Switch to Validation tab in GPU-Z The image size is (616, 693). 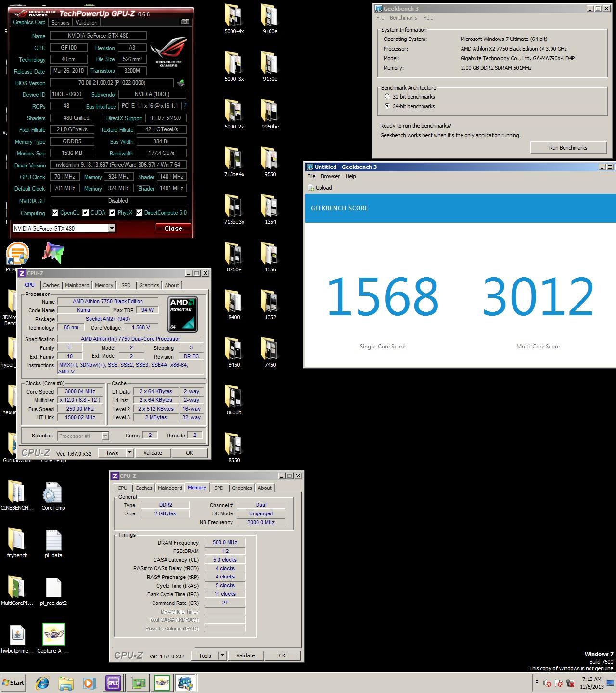pos(87,22)
